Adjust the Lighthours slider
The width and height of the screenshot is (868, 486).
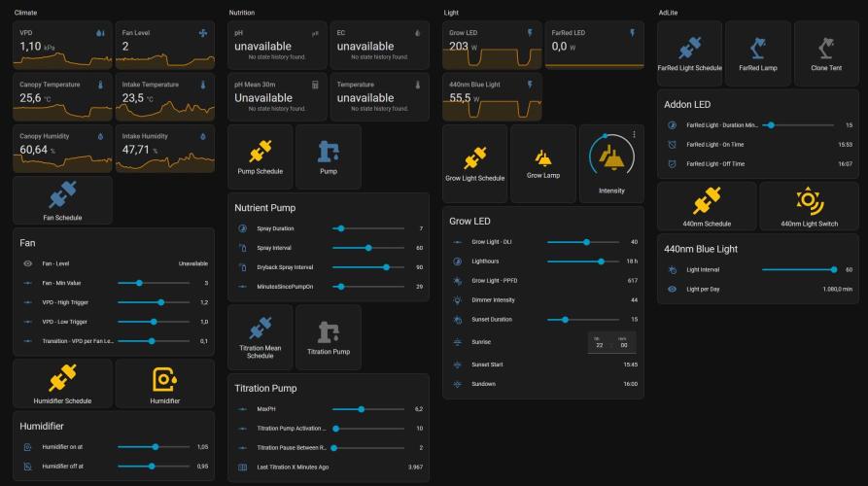pyautogui.click(x=583, y=261)
